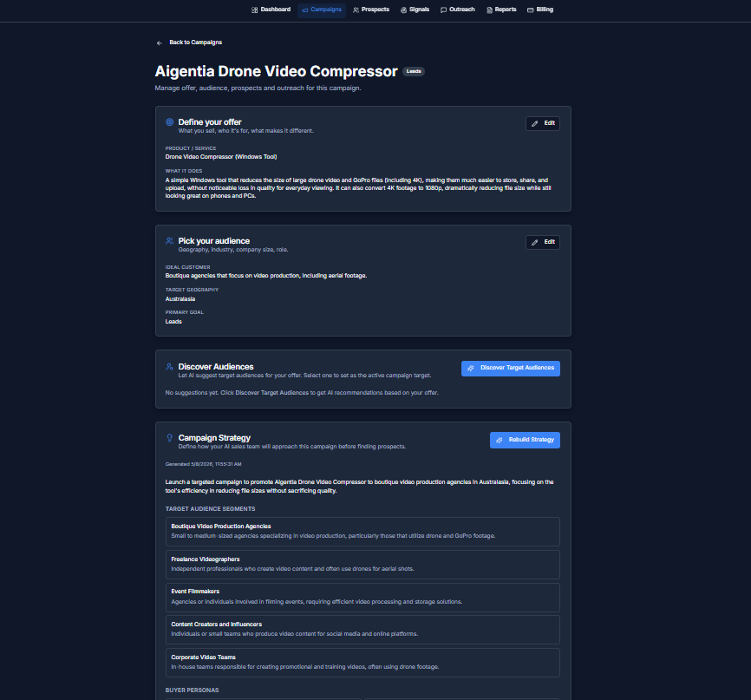Image resolution: width=751 pixels, height=700 pixels.
Task: Click the Outreach chat bubble icon
Action: pos(443,10)
